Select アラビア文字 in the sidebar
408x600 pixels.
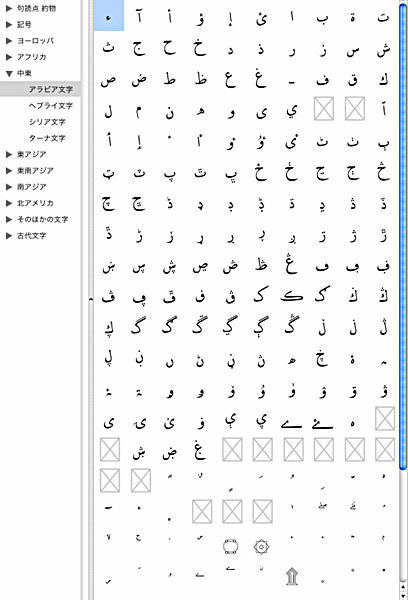[x=51, y=89]
